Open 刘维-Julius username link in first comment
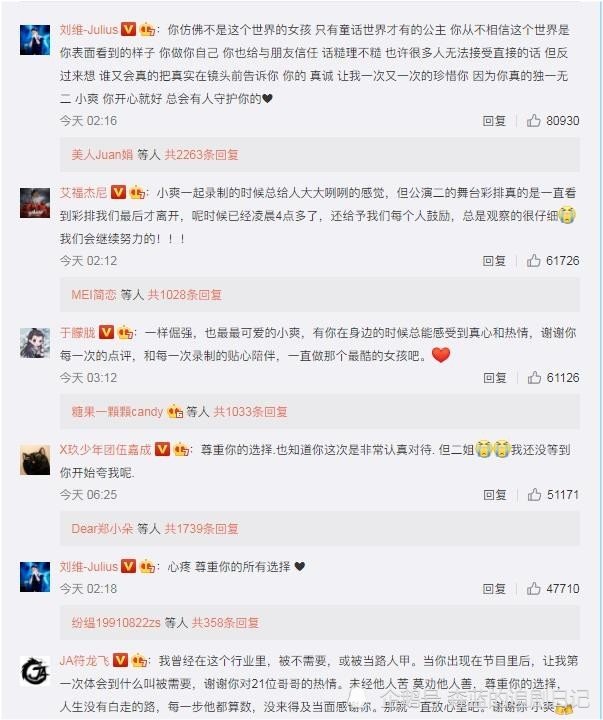 [89, 30]
